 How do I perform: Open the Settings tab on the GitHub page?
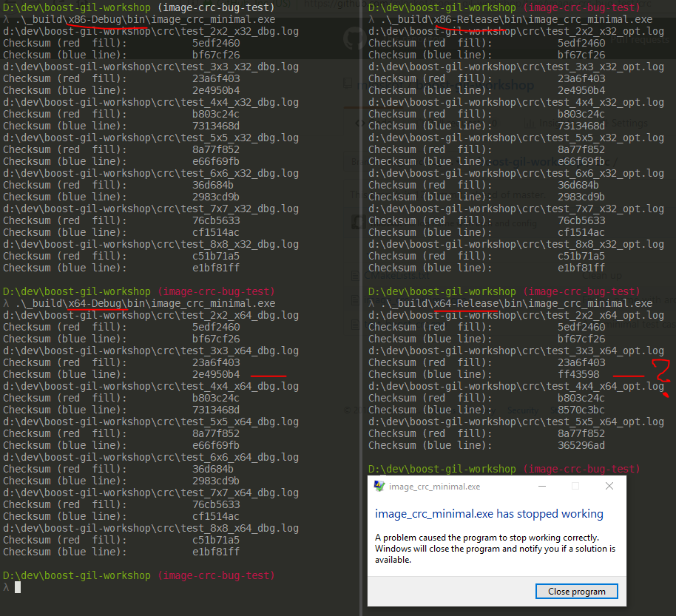629,123
